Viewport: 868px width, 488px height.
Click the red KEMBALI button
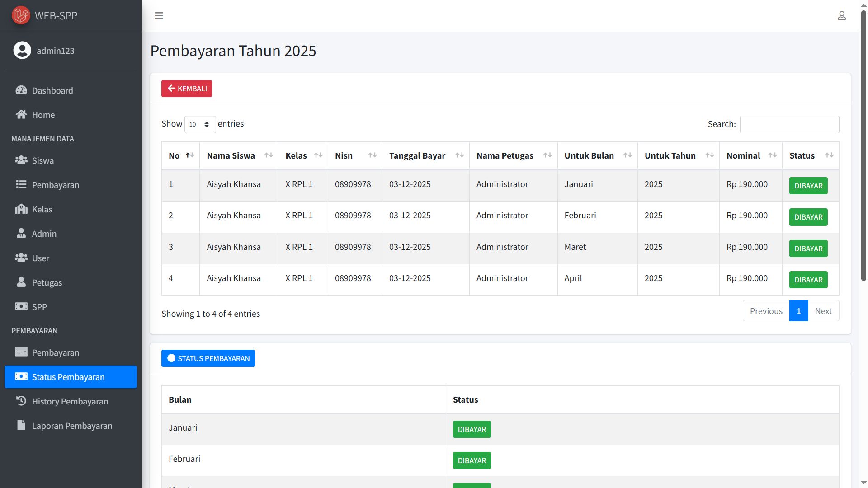pos(187,89)
